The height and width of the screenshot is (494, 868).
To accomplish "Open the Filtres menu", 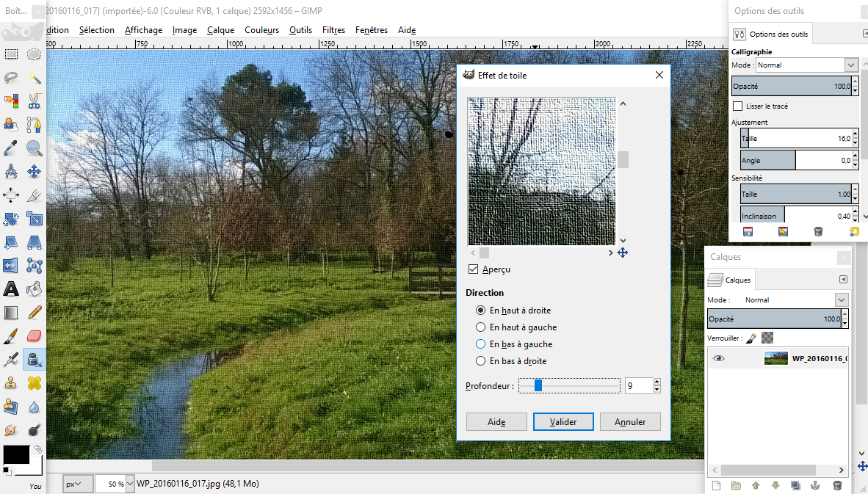I will click(333, 30).
